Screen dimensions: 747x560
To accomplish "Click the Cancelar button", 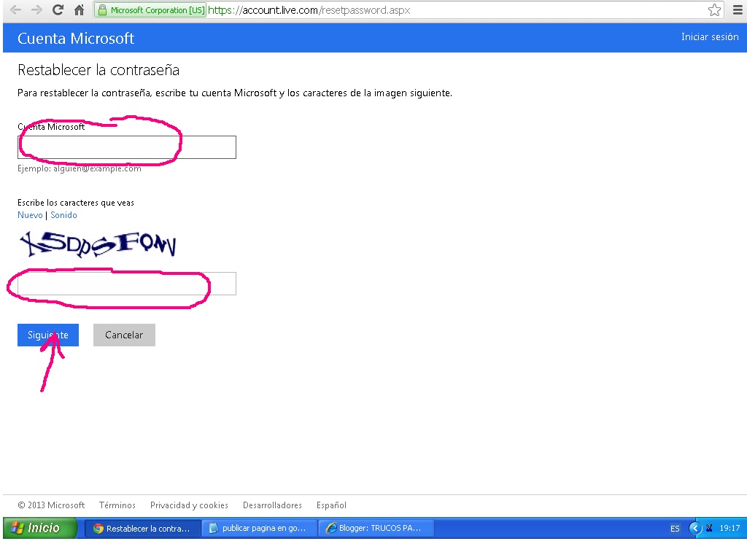I will click(124, 335).
